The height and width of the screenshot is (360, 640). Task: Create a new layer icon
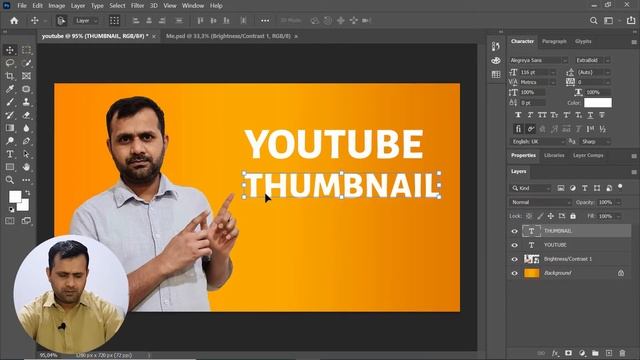tap(609, 353)
